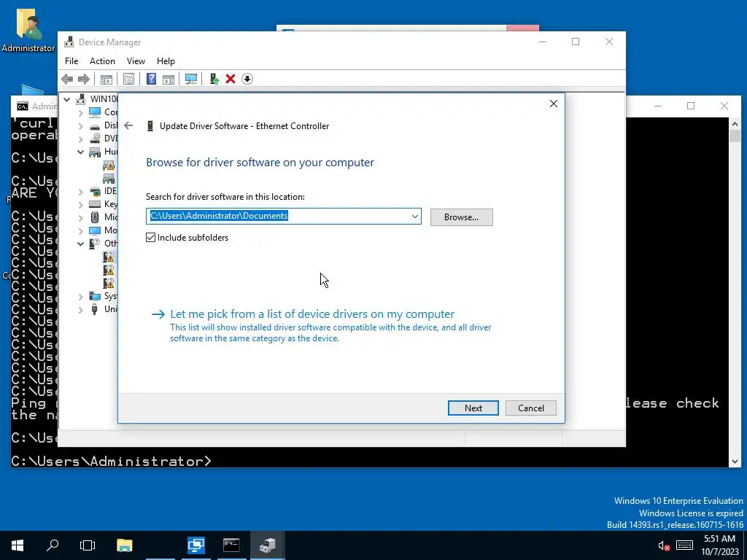Screen dimensions: 747x560
Task: Select the HID device without warning badge
Action: tap(109, 179)
